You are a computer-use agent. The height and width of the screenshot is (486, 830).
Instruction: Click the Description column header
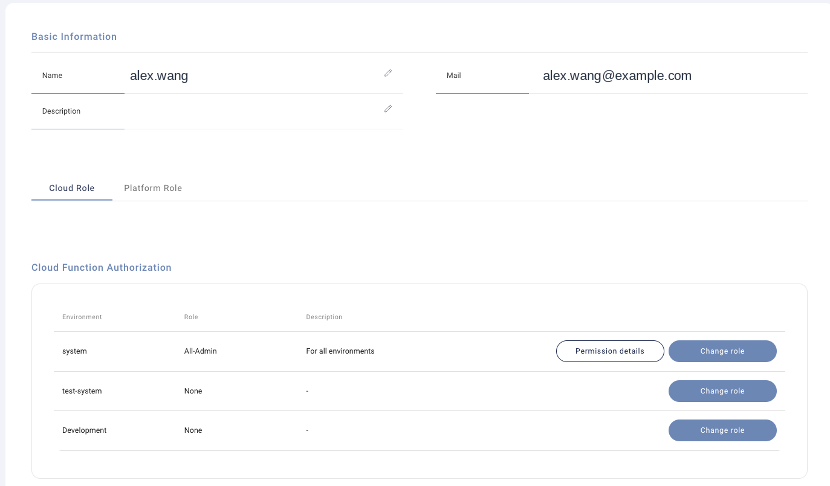324,317
